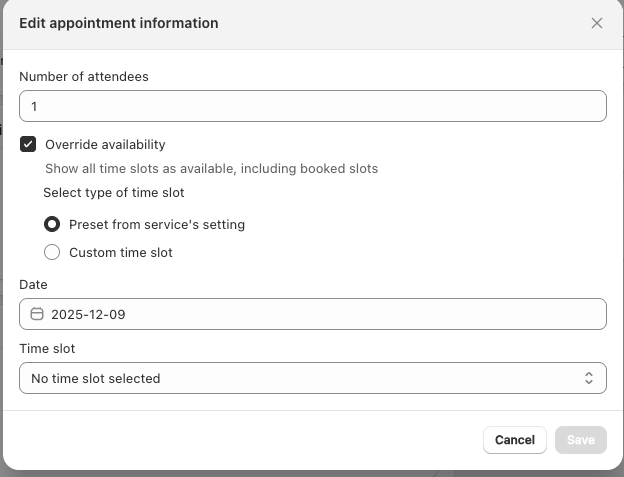Click the up-down chevron in Time slot selector
This screenshot has width=624, height=477.
pos(589,378)
